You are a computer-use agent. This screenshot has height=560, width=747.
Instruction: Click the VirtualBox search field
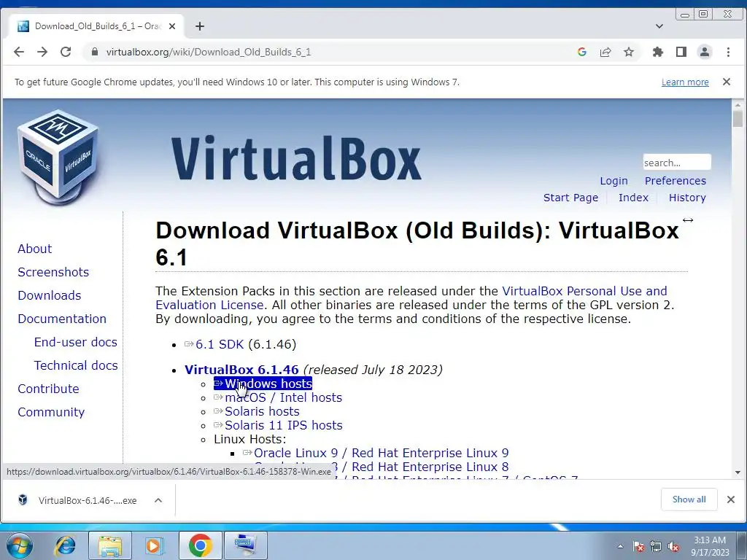[676, 163]
